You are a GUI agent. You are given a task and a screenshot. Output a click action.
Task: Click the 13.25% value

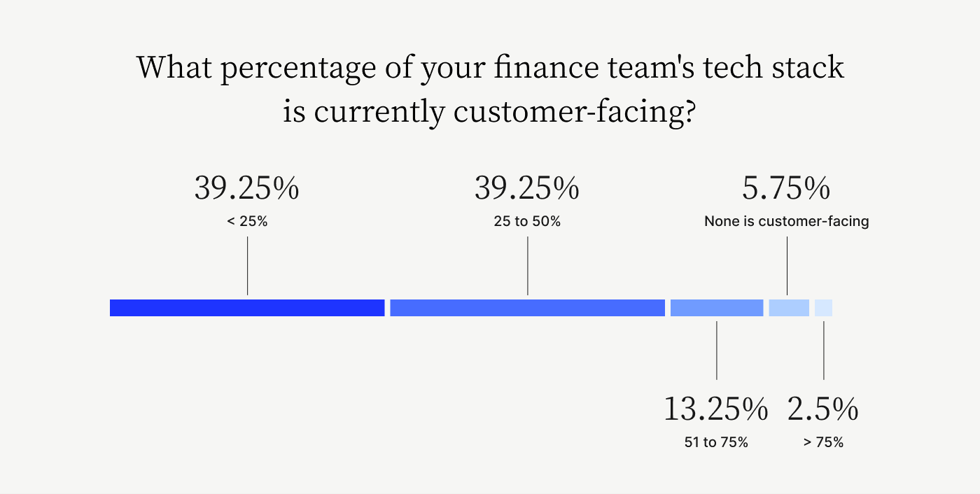[715, 409]
